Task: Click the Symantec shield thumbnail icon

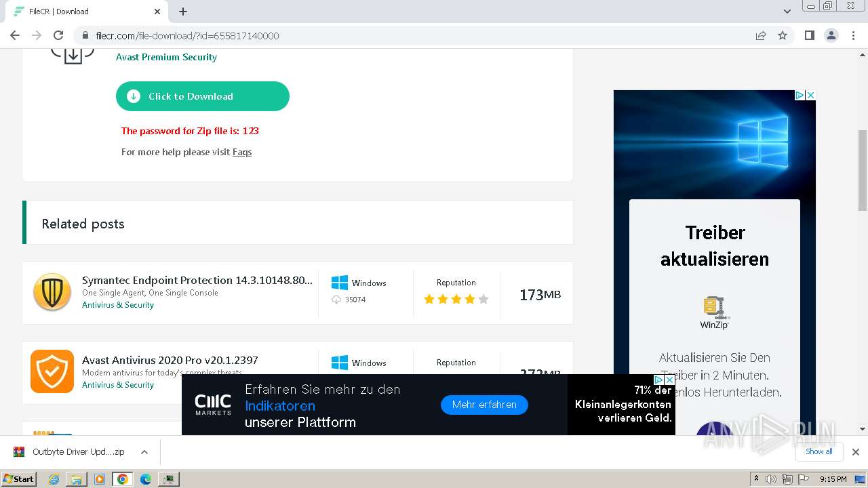Action: pos(52,292)
